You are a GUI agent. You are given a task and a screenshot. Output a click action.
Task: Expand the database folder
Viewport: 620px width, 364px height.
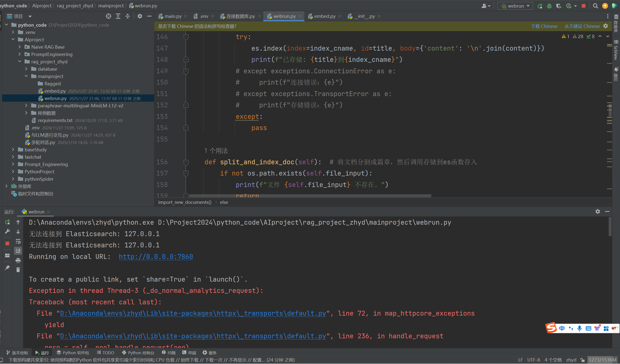(26, 69)
